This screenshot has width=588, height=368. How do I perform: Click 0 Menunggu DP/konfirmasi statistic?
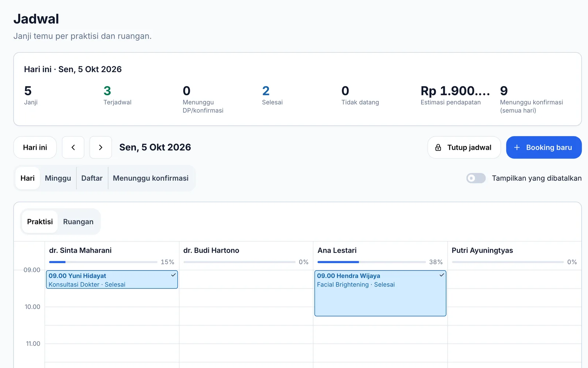point(203,99)
